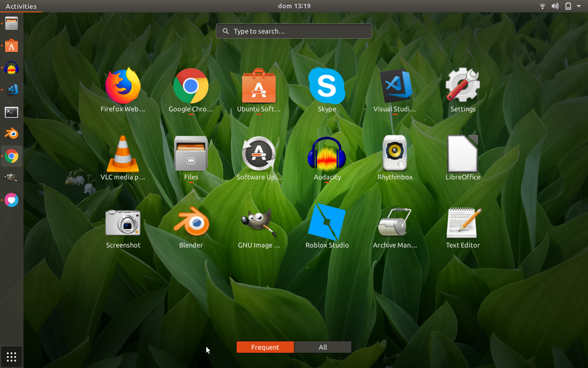Viewport: 588px width, 368px height.
Task: Expand the system menu arrow
Action: pyautogui.click(x=579, y=6)
